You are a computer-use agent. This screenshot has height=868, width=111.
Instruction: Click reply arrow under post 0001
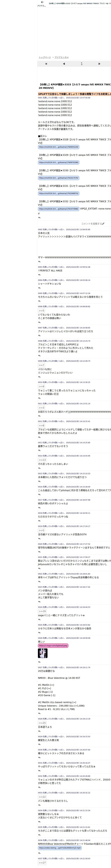[39, 218]
